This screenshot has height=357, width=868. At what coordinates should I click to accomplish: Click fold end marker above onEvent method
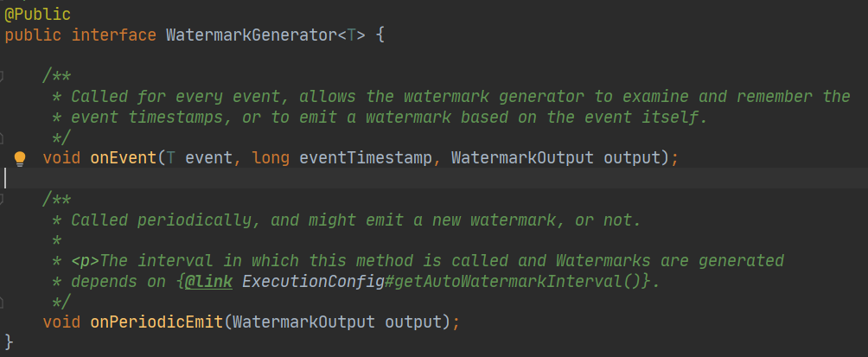coord(2,137)
